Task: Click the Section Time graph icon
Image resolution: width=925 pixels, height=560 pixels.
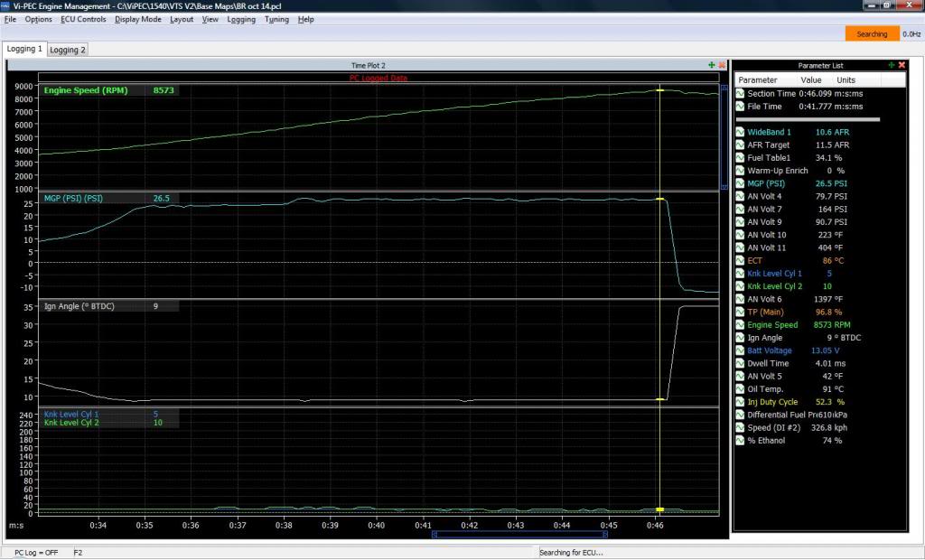Action: tap(740, 93)
